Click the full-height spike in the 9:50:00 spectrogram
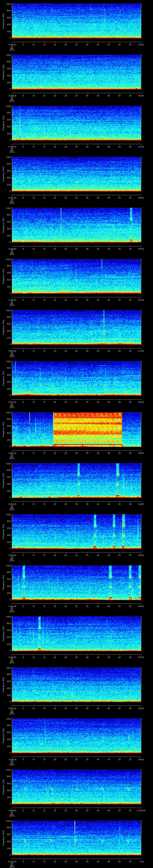Image resolution: width=153 pixels, height=868 pixels. pos(104,325)
